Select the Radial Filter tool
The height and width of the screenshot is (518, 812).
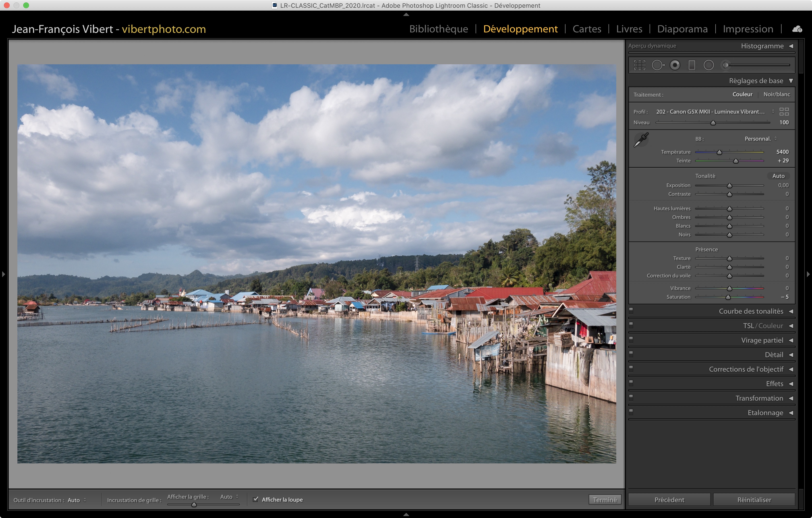tap(709, 65)
